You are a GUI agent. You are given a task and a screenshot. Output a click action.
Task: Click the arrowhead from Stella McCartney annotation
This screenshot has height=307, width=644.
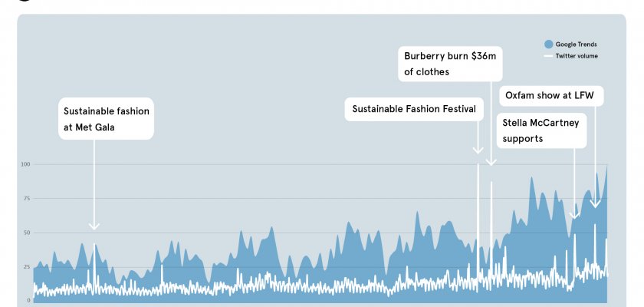[574, 214]
